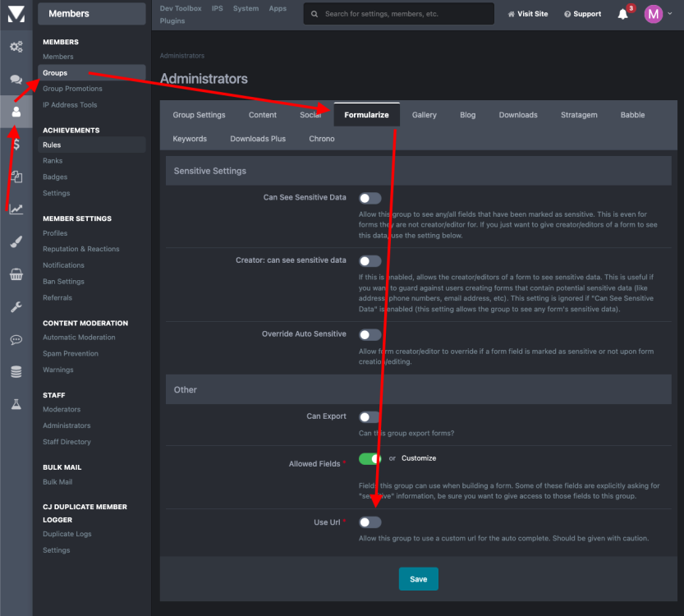The width and height of the screenshot is (684, 616).
Task: Open the notifications bell icon
Action: [x=622, y=14]
